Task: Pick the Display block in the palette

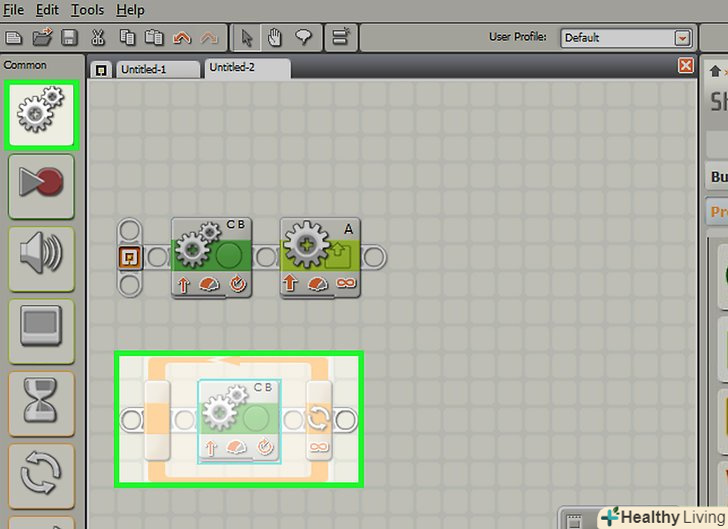Action: click(x=41, y=332)
